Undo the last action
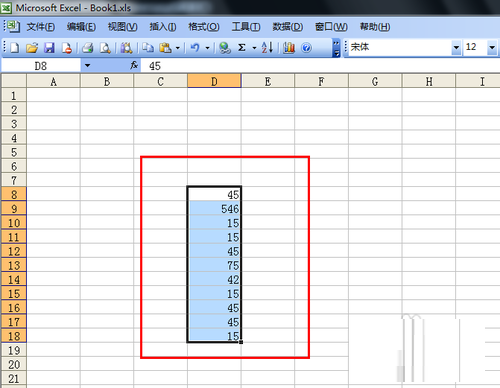Screen dimensions: 500x388 [x=195, y=48]
